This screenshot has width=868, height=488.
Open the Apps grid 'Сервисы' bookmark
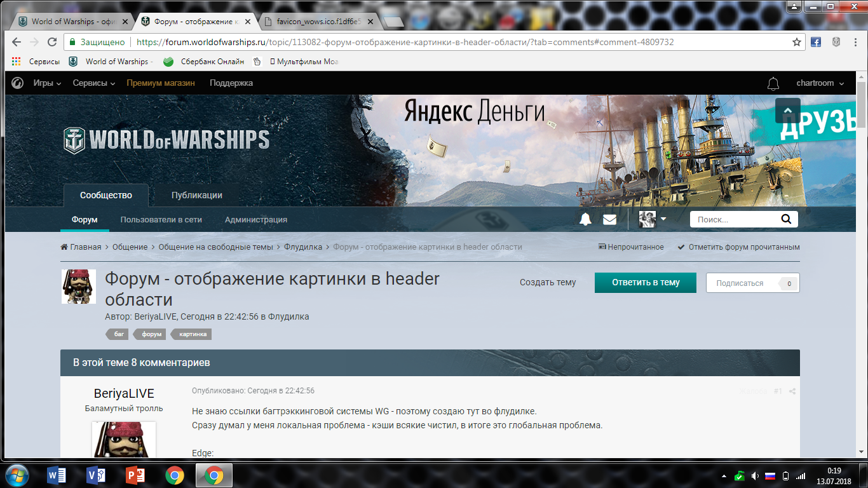(x=36, y=62)
